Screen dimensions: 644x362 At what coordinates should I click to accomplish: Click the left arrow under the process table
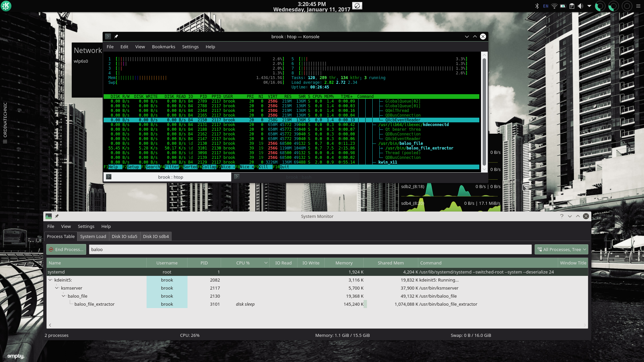coord(50,325)
